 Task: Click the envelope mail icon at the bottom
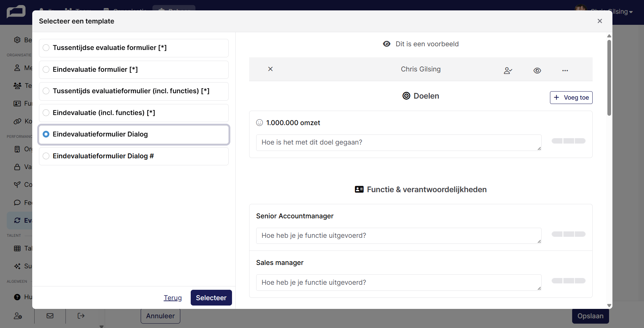[50, 316]
